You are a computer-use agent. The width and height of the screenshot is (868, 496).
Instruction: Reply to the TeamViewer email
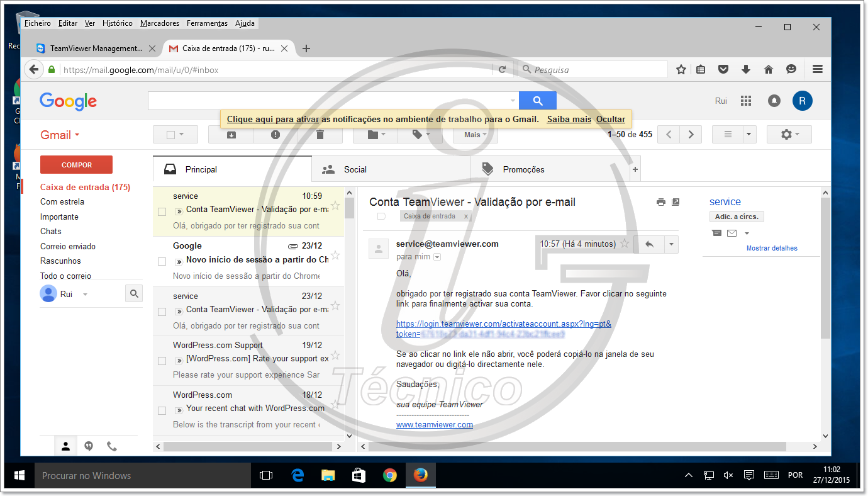coord(648,243)
